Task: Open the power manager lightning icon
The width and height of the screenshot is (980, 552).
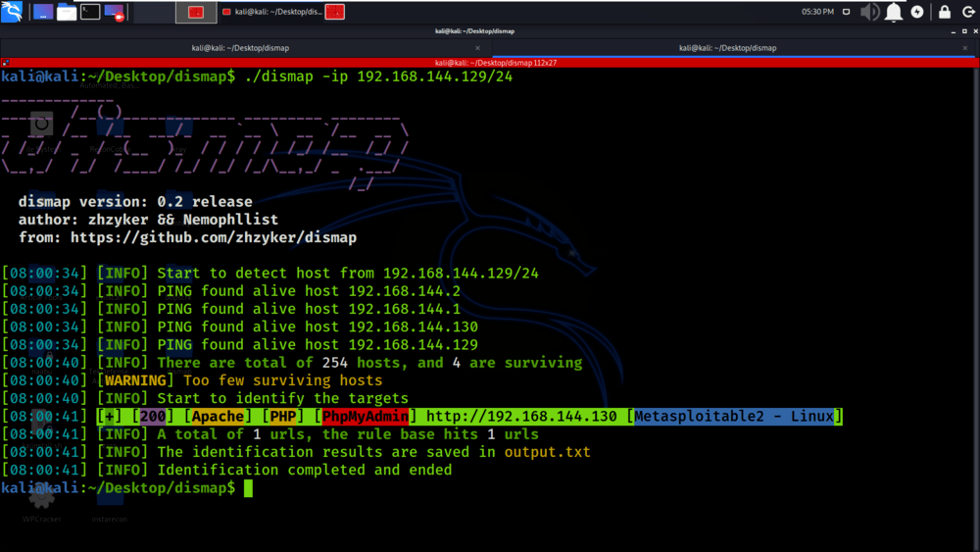Action: [x=917, y=12]
